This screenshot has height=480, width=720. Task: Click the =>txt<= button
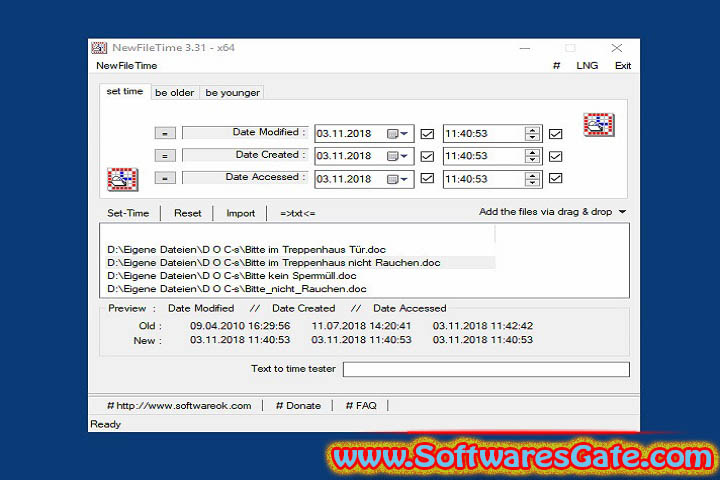click(298, 214)
